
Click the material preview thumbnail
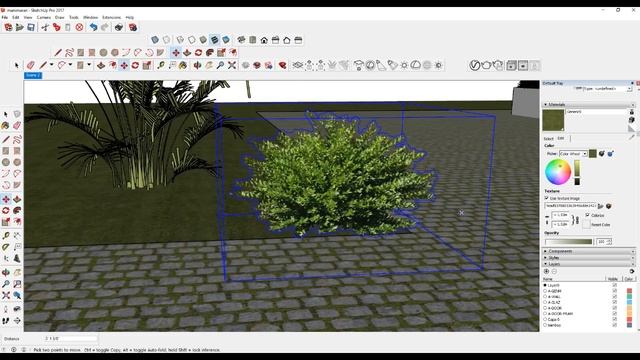(553, 120)
